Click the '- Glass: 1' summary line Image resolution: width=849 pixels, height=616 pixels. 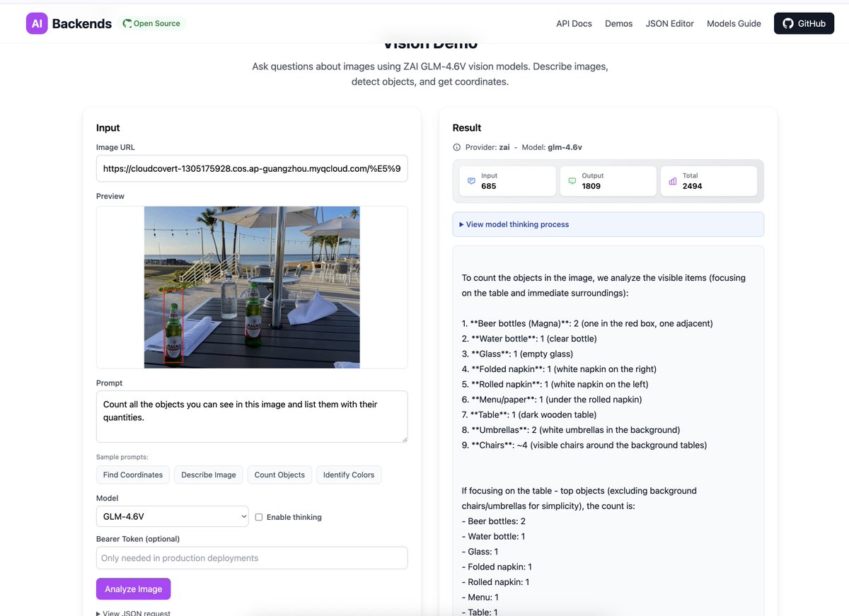click(x=480, y=552)
